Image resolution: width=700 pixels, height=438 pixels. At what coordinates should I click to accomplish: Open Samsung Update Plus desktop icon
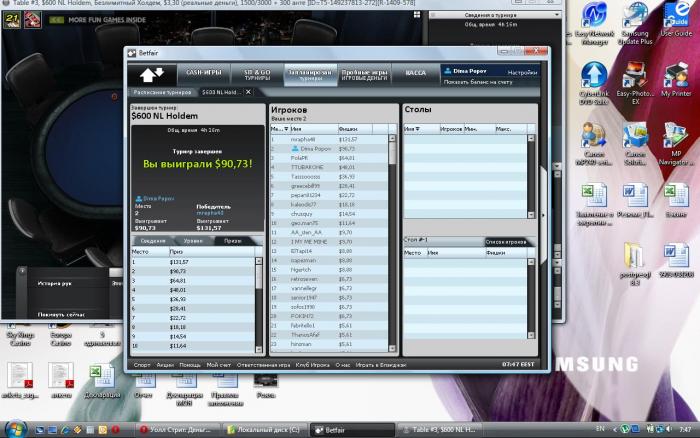tap(635, 25)
